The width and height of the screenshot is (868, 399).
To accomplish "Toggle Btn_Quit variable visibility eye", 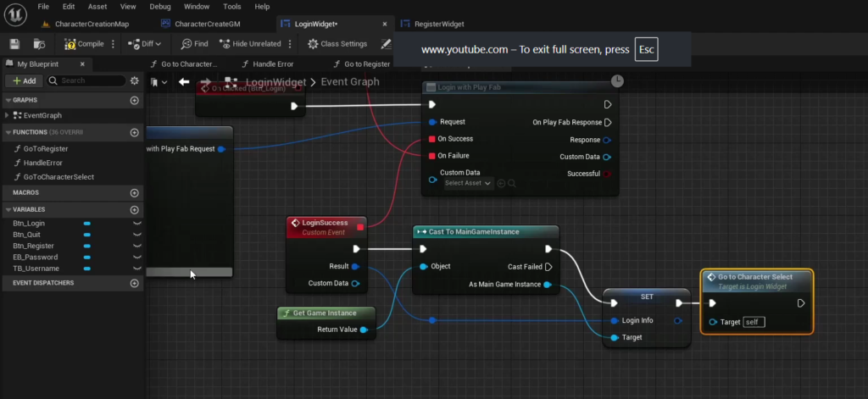I will tap(136, 235).
